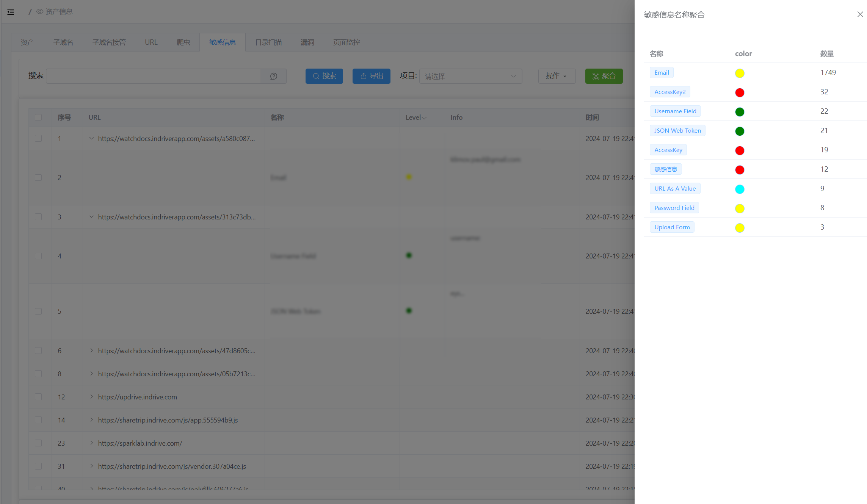Click the eye icon in the breadcrumb
This screenshot has height=504, width=867.
click(x=39, y=12)
